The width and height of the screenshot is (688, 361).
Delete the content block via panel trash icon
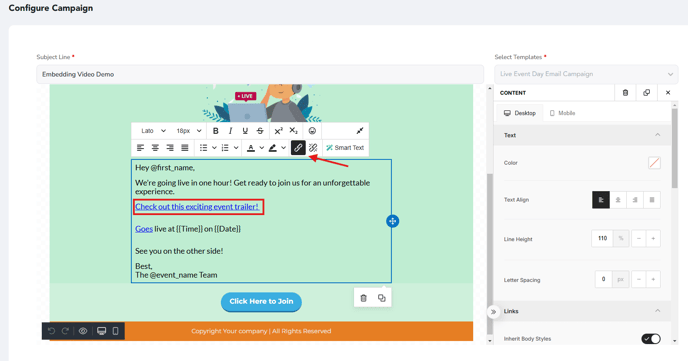(x=625, y=93)
